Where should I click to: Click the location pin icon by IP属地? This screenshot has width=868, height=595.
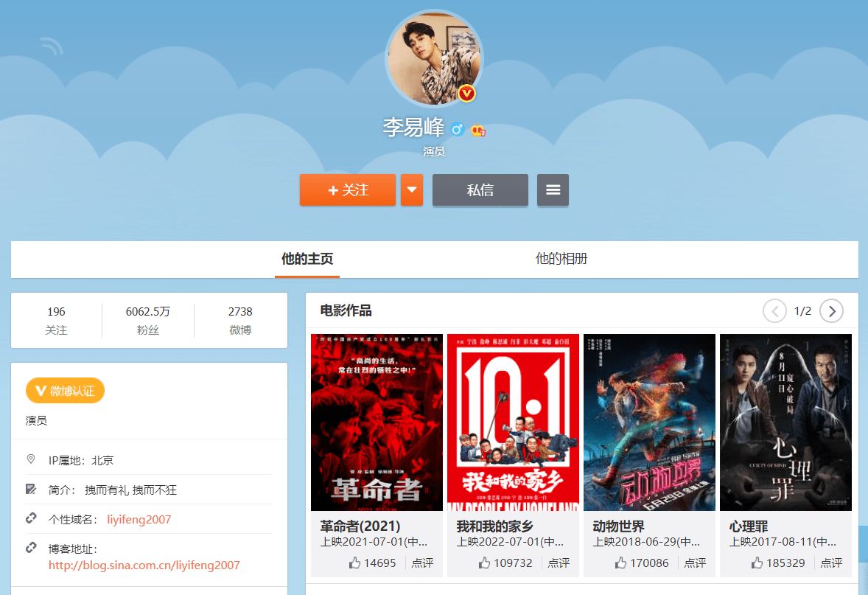[31, 459]
